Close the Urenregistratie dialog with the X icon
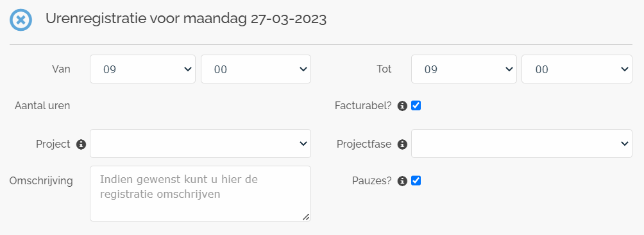Screen dimensions: 644x235 (x=21, y=19)
